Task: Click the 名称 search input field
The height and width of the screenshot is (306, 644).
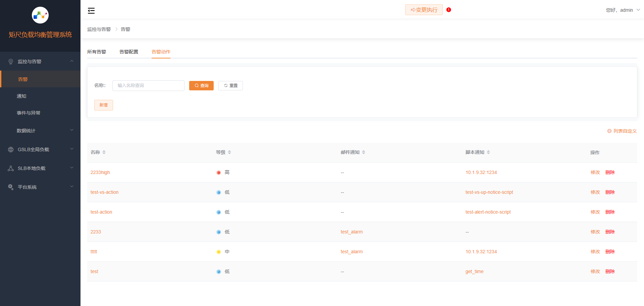Action: (x=148, y=86)
